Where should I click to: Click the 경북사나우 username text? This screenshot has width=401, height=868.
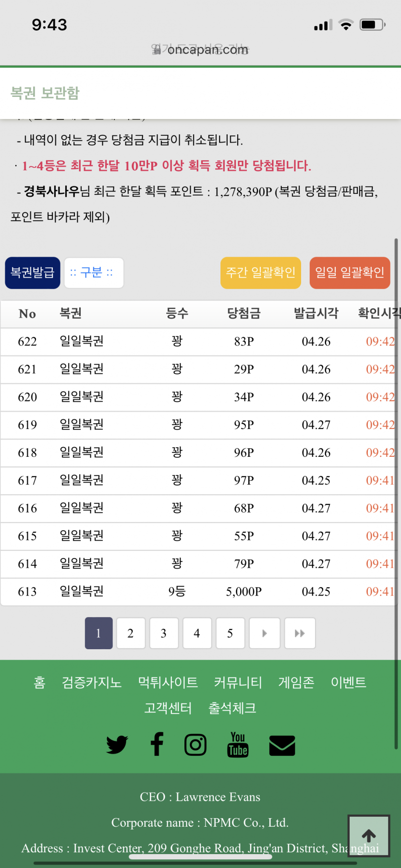[x=52, y=191]
